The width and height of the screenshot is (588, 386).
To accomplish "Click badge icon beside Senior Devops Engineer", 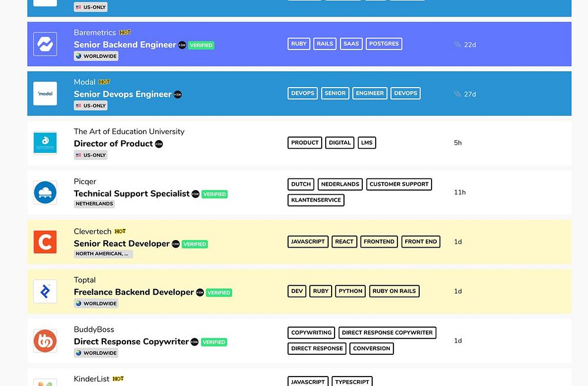I will pyautogui.click(x=178, y=95).
